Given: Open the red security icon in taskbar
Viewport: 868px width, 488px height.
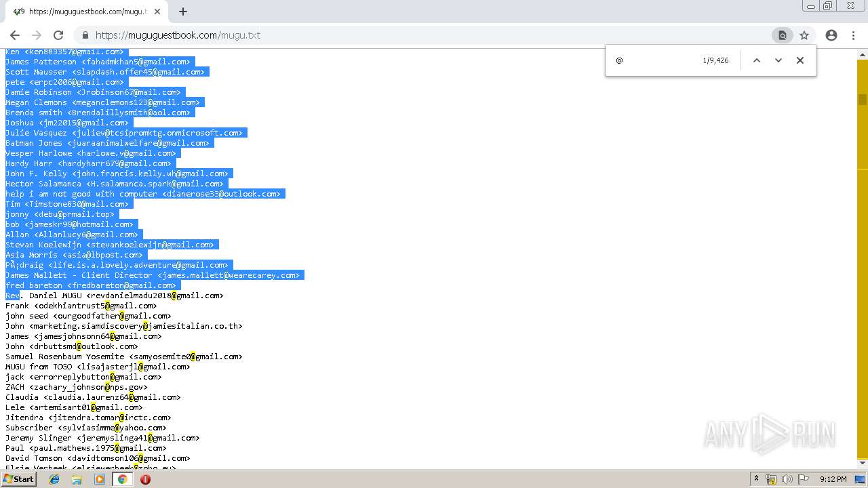Looking at the screenshot, I should coord(145,479).
